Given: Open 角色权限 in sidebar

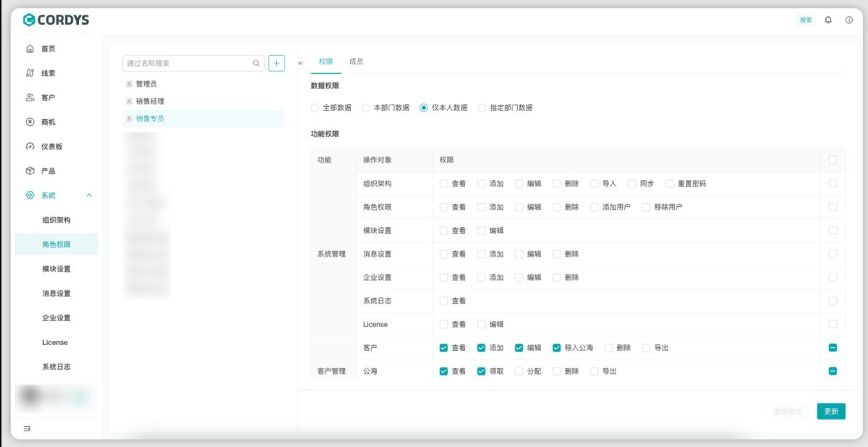Looking at the screenshot, I should coord(56,244).
